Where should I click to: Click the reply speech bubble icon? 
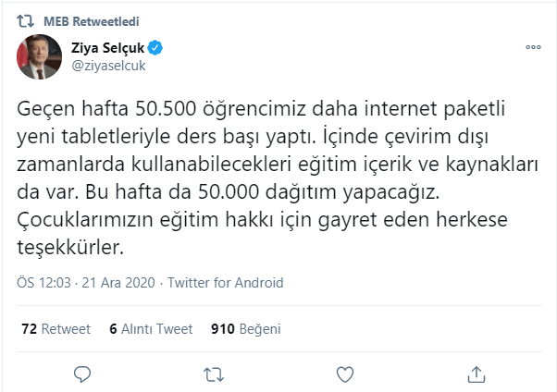pyautogui.click(x=82, y=374)
